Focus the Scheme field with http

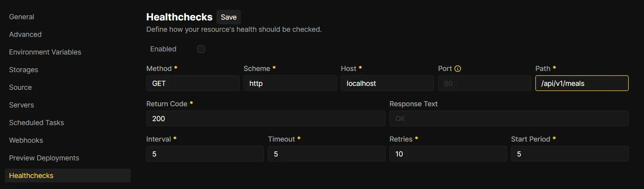tap(290, 84)
